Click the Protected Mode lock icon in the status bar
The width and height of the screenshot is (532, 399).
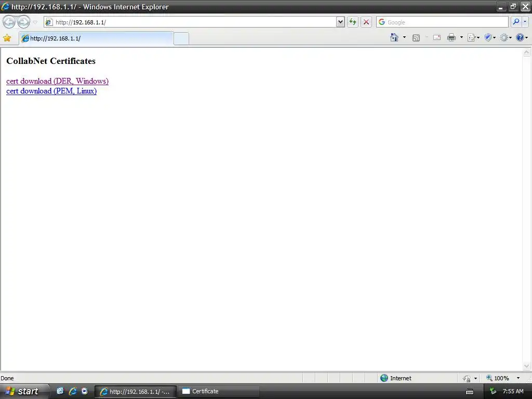pyautogui.click(x=467, y=378)
